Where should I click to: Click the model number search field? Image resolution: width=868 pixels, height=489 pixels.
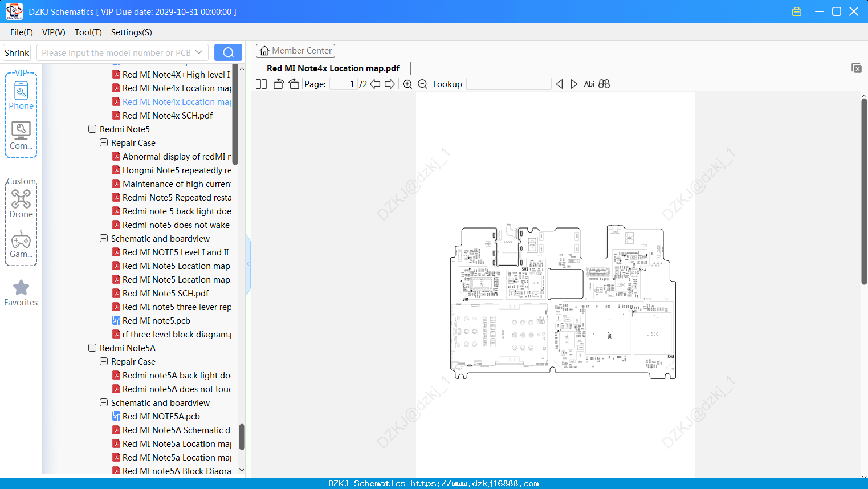coord(116,52)
